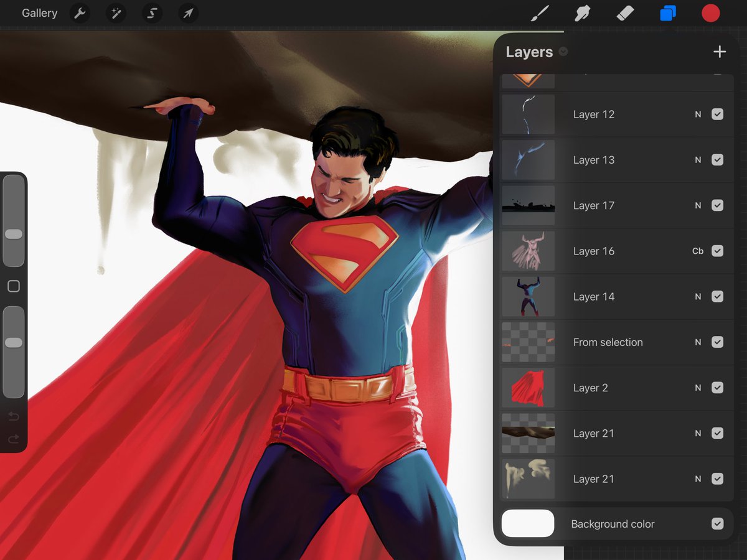Select the From selection name
The height and width of the screenshot is (560, 747).
click(x=608, y=342)
